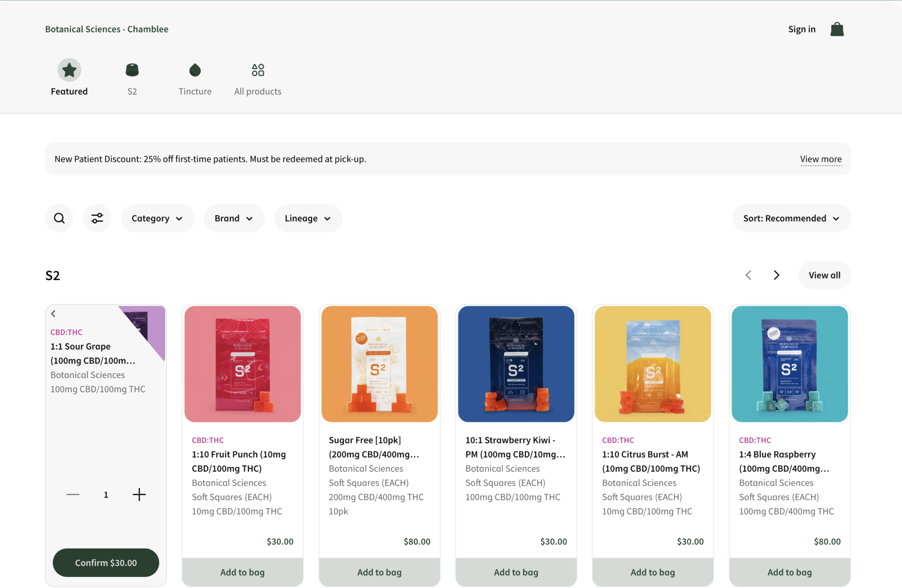Open 10:1 Strawberry Kiwi - PM title
The image size is (902, 588).
point(515,447)
